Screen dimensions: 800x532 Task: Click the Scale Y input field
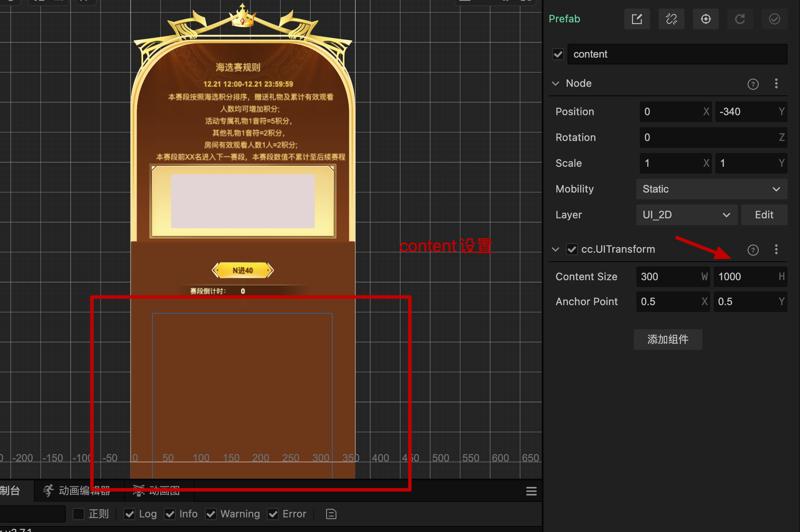pos(751,163)
